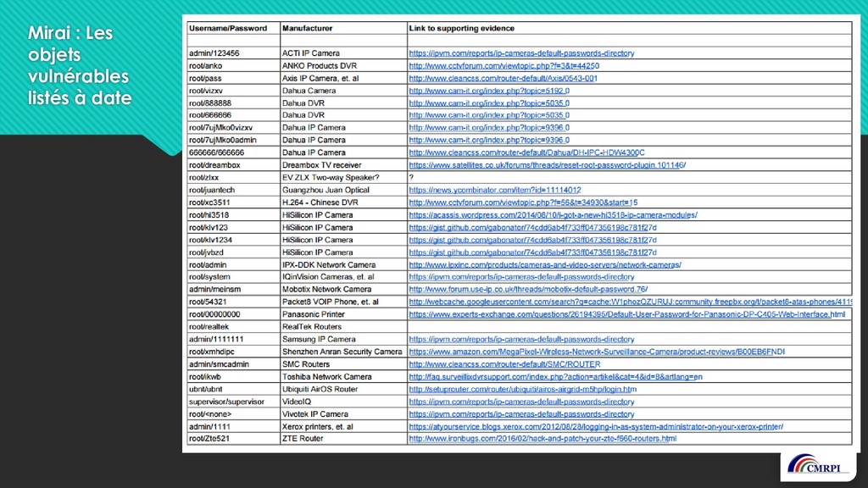Select the admin/123456 cell
The width and height of the screenshot is (868, 488).
[234, 53]
